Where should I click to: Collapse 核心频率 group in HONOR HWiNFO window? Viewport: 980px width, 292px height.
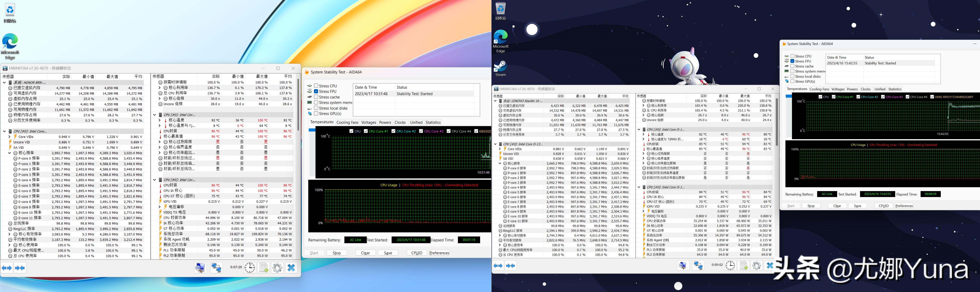[x=9, y=153]
